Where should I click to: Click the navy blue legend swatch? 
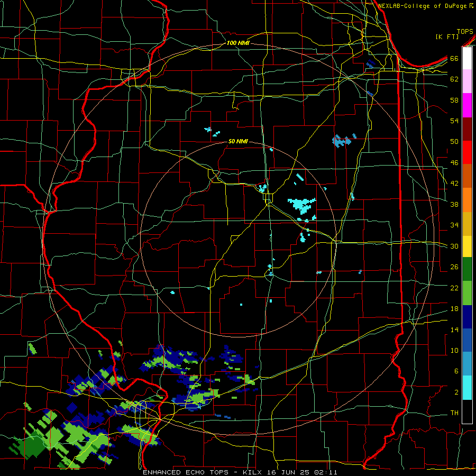pos(467,317)
